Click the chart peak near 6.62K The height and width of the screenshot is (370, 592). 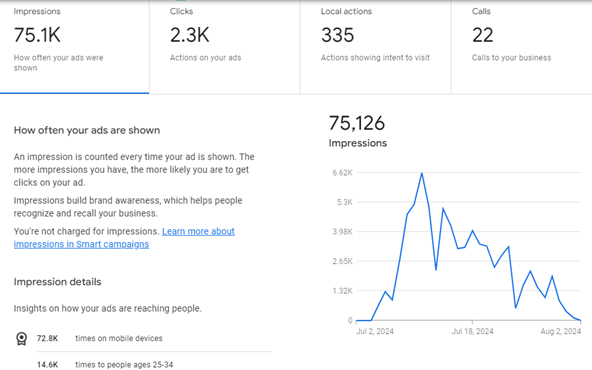click(x=422, y=173)
